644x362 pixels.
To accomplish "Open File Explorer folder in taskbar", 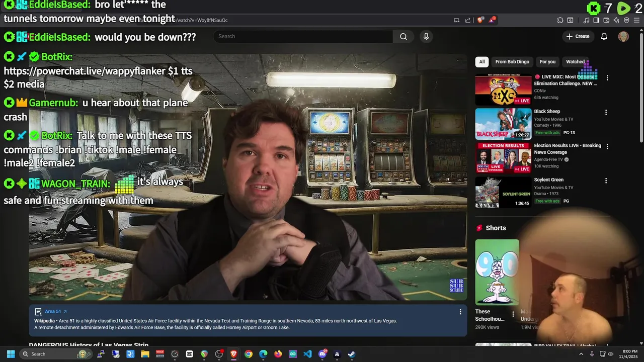I will [x=145, y=354].
